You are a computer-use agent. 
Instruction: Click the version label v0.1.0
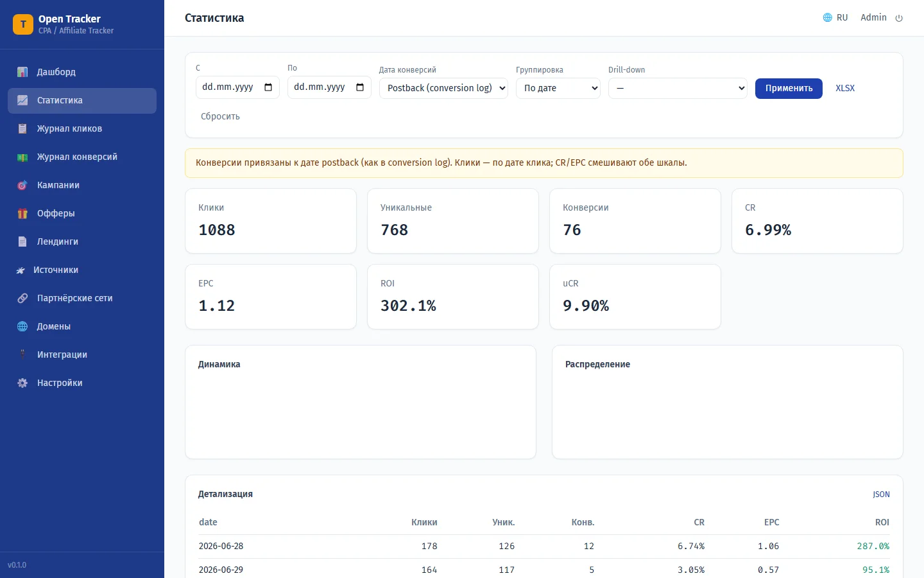pos(17,565)
